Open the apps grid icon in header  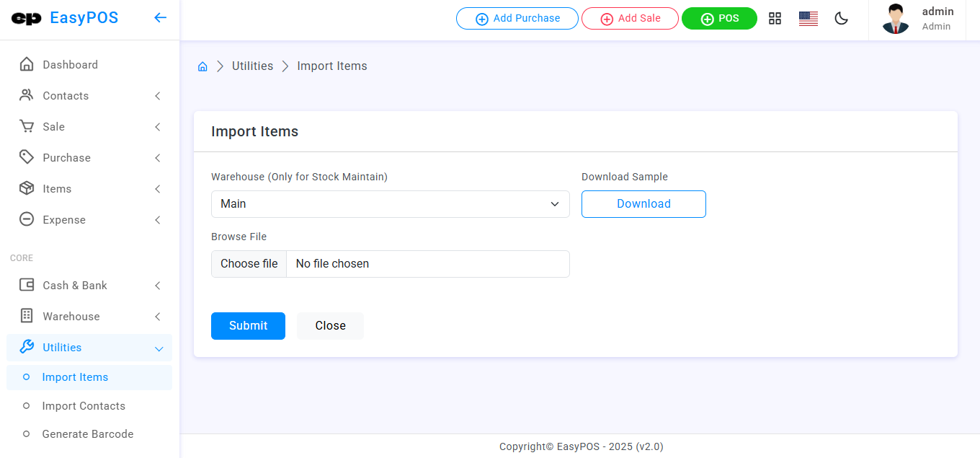(x=775, y=19)
